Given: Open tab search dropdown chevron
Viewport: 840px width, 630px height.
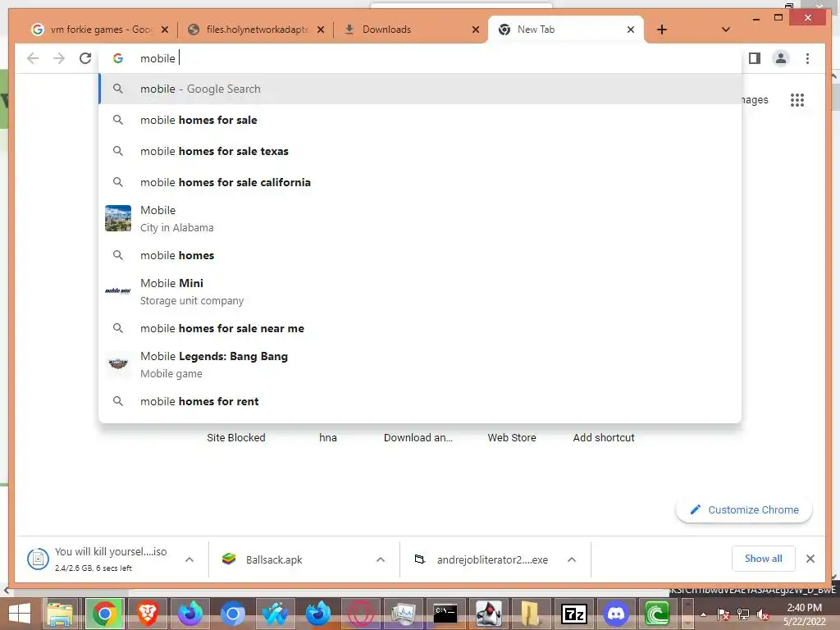Looking at the screenshot, I should coord(725,30).
